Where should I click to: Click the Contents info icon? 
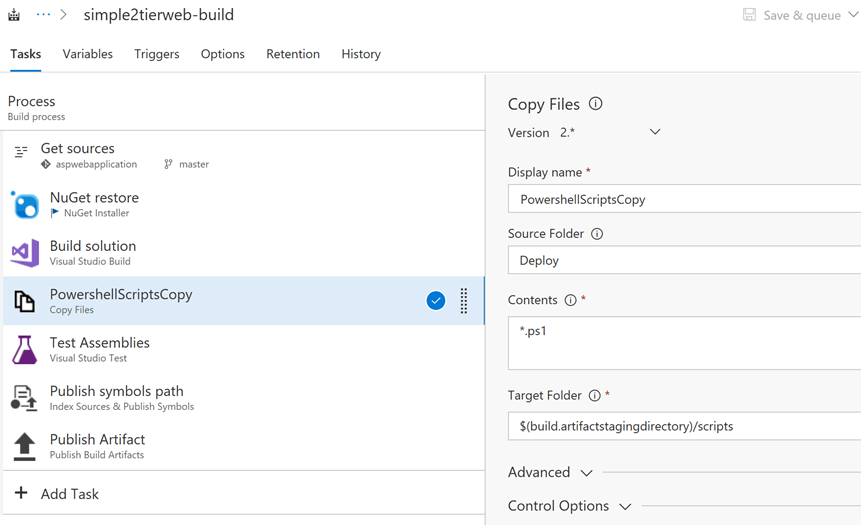(x=570, y=300)
